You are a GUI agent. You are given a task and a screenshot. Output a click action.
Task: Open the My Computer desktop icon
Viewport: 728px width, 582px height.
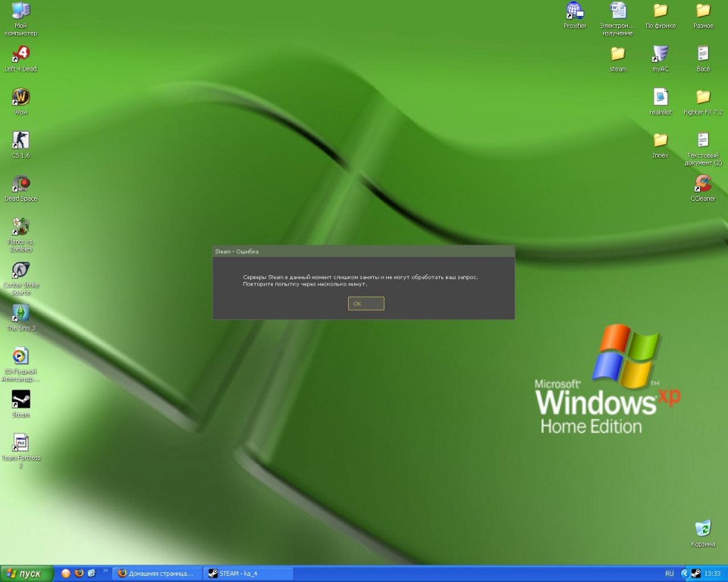20,18
